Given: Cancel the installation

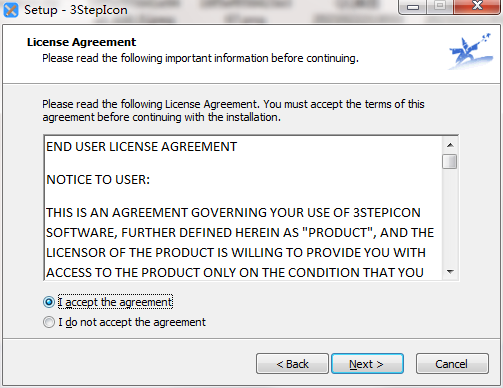Looking at the screenshot, I should tap(452, 364).
